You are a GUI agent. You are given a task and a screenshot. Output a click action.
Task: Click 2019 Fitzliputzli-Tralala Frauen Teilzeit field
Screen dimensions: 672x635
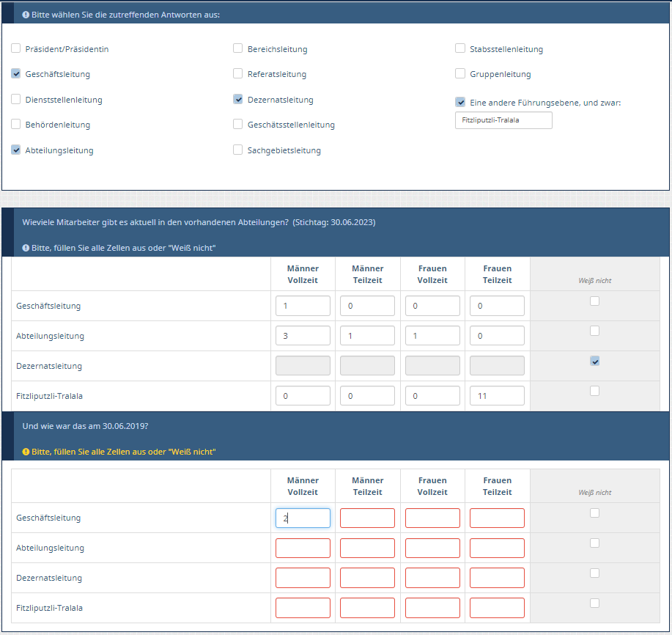click(x=497, y=608)
